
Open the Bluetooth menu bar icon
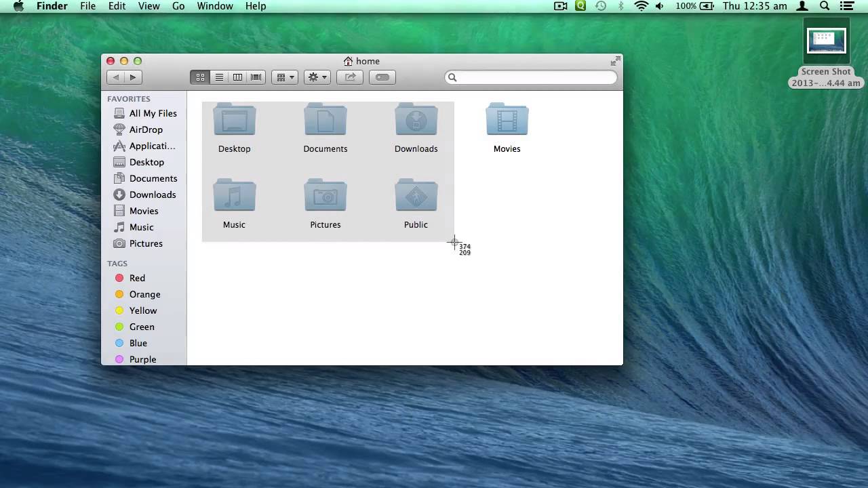(620, 6)
